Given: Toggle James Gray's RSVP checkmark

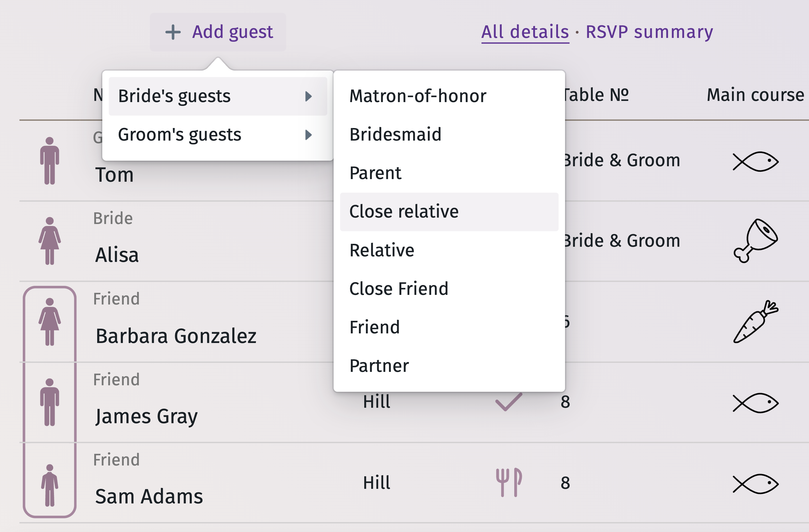Looking at the screenshot, I should [508, 402].
